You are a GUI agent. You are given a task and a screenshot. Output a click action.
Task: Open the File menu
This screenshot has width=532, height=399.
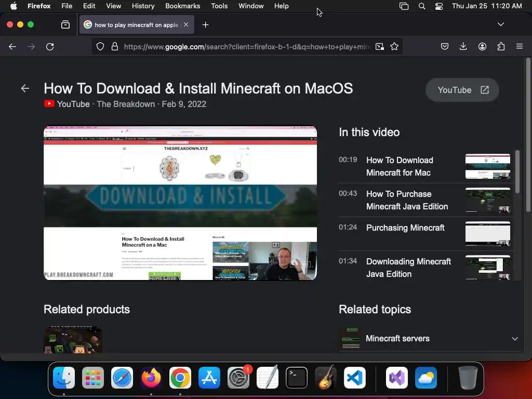click(67, 6)
